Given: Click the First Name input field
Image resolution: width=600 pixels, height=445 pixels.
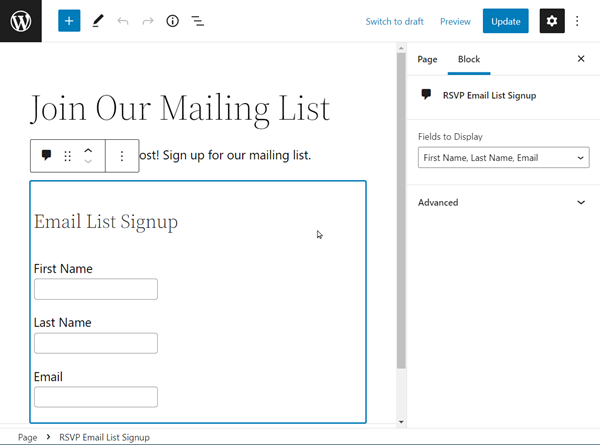Looking at the screenshot, I should pyautogui.click(x=96, y=290).
